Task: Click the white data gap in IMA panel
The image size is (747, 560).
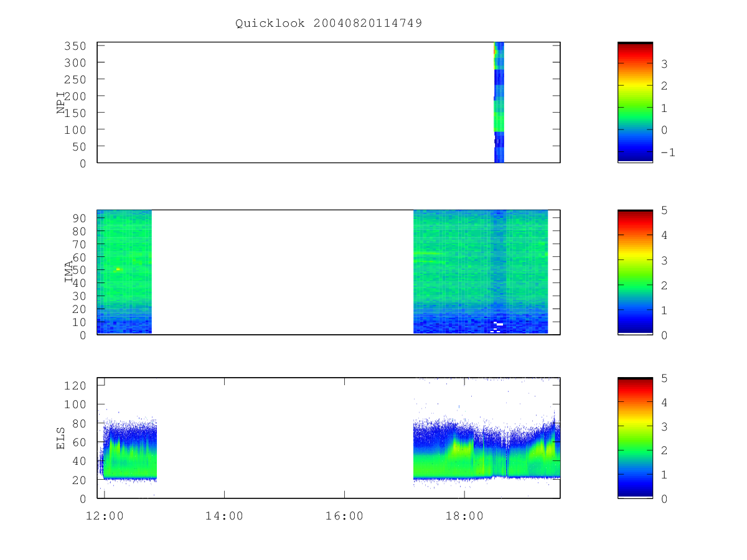Action: [x=499, y=324]
